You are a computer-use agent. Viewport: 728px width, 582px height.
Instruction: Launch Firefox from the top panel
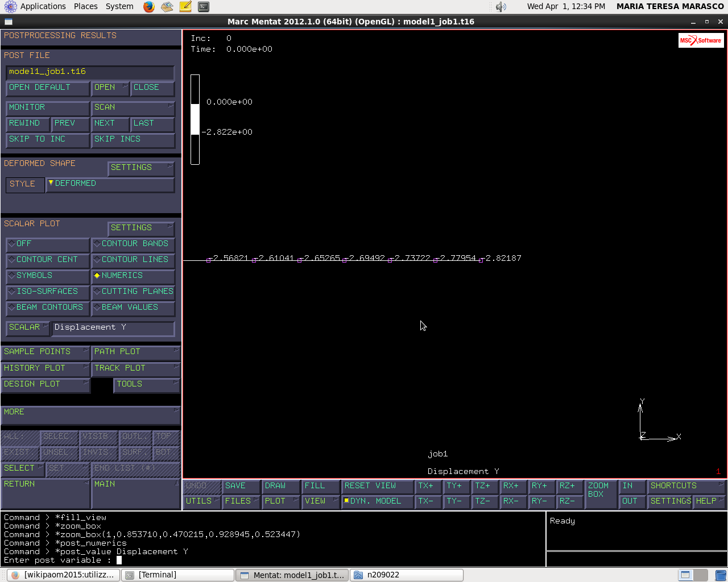pyautogui.click(x=149, y=7)
